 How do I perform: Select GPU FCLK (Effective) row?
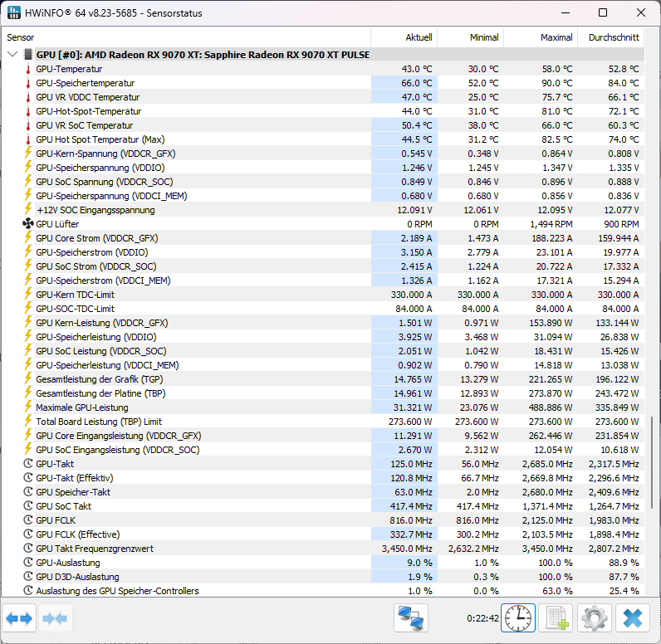333,534
